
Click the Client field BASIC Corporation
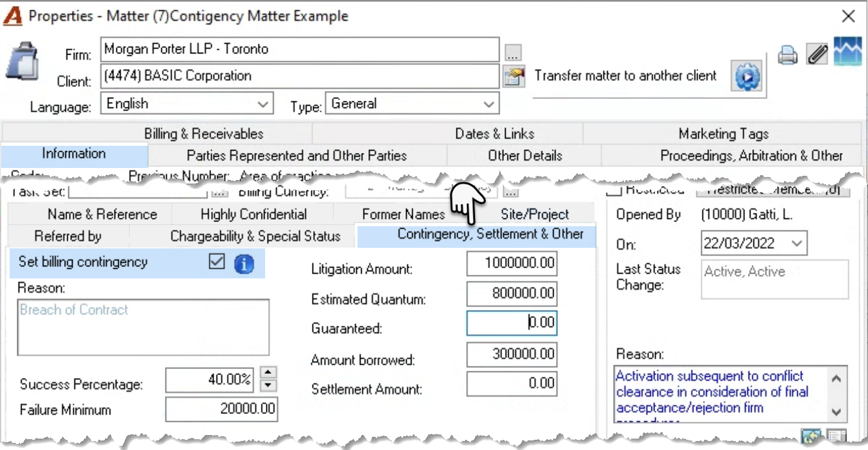point(300,76)
